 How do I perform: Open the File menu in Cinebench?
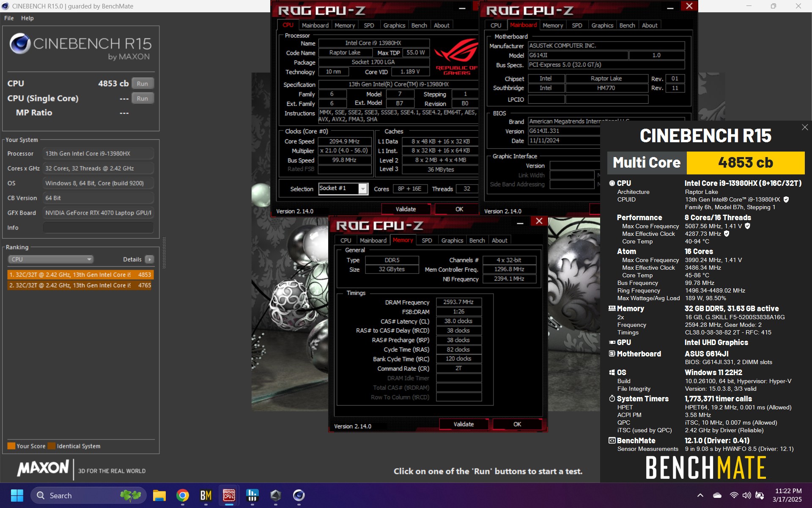click(9, 18)
